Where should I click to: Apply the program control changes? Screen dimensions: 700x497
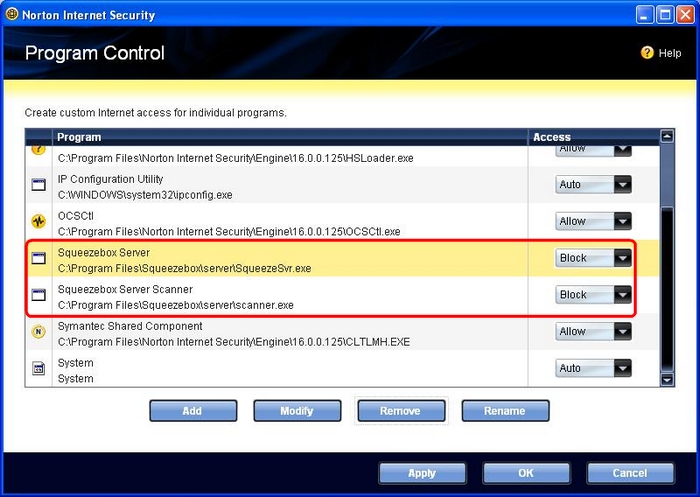(x=422, y=473)
